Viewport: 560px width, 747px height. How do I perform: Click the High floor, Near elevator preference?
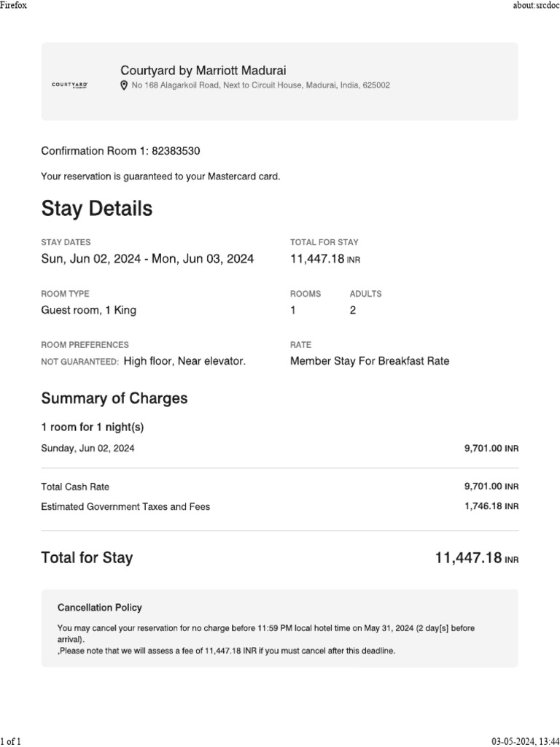[x=184, y=361]
